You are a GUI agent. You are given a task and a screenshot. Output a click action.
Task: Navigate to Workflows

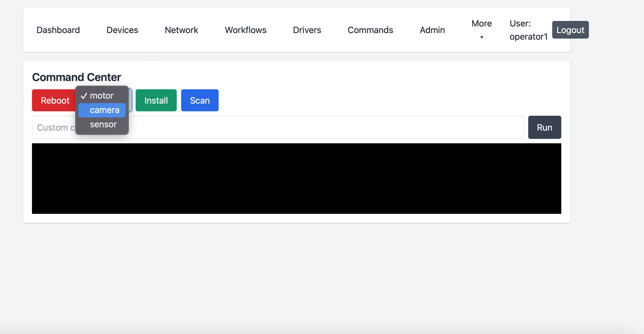[x=245, y=30]
